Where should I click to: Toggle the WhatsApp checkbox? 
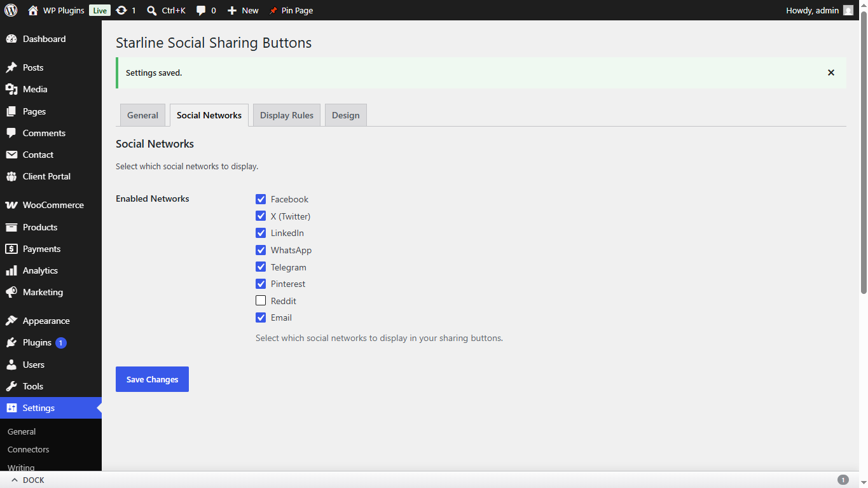[x=261, y=250]
